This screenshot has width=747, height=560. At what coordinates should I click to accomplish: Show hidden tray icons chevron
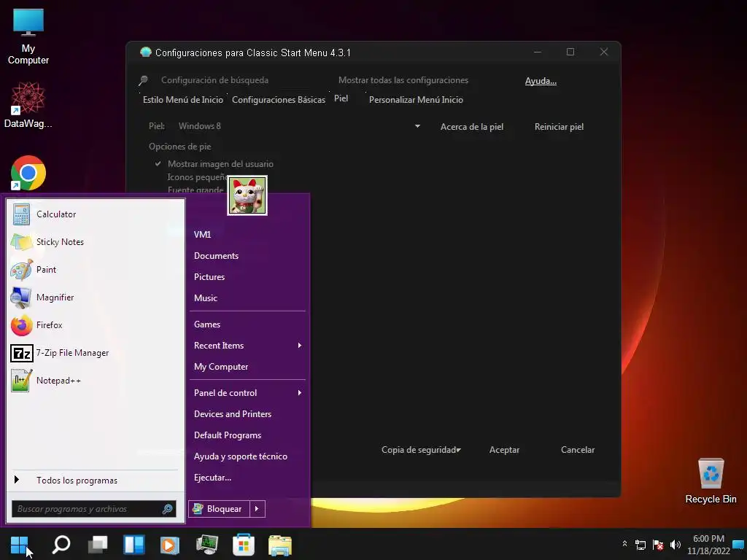(x=624, y=543)
